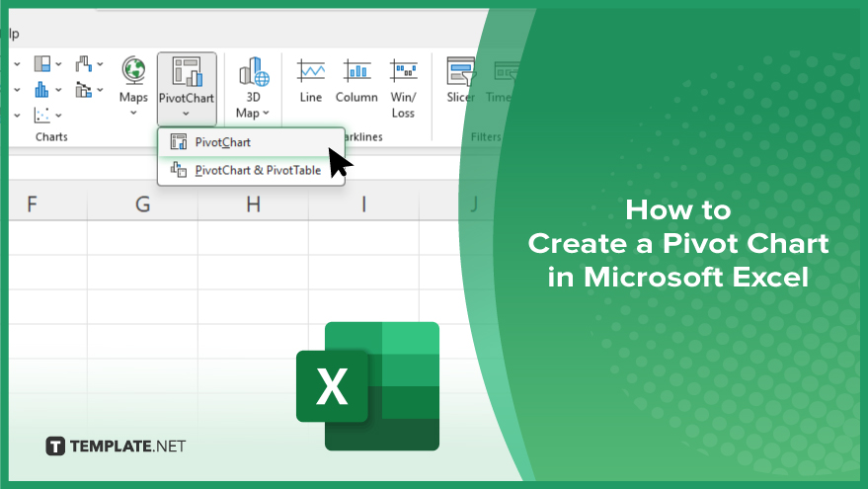
Task: Open the 3D Map dropdown arrow
Action: point(267,113)
